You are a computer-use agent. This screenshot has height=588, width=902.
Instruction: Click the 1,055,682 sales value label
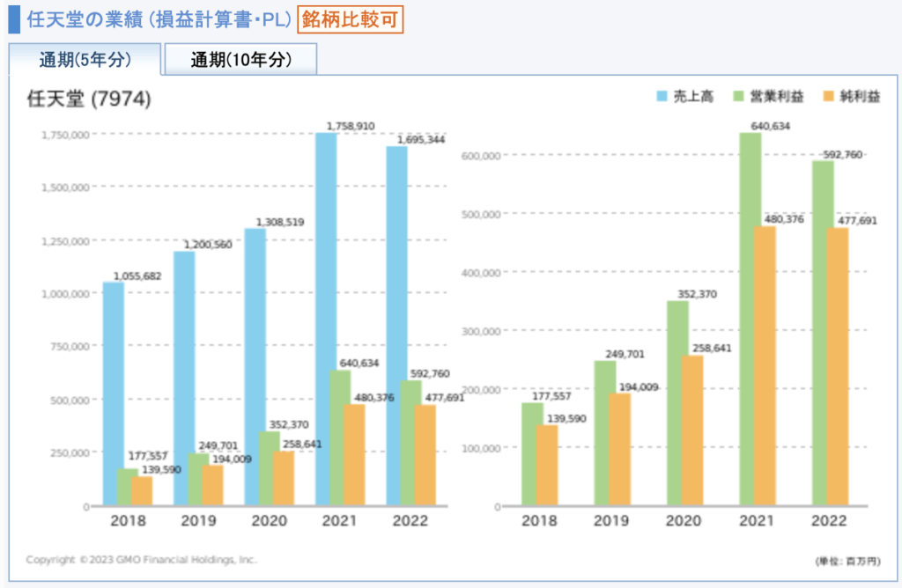point(137,276)
